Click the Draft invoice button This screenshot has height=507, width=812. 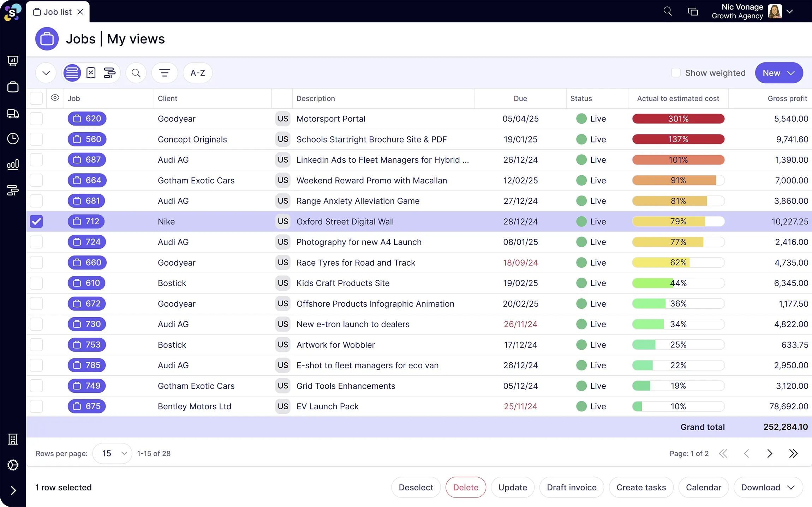coord(572,487)
